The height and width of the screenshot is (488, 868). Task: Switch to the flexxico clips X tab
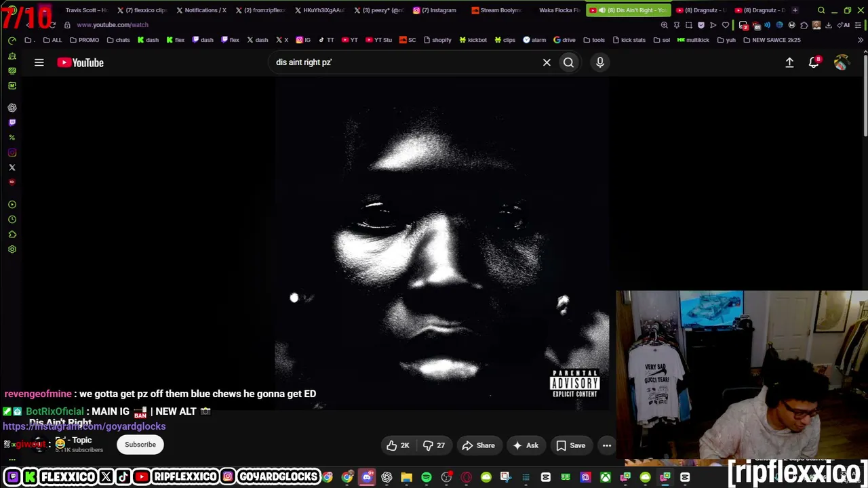(142, 10)
